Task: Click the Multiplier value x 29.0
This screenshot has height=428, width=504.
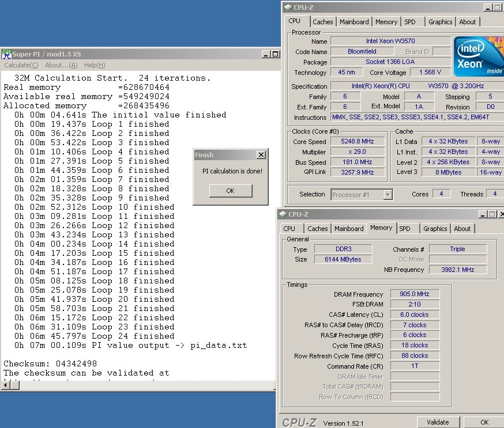Action: (x=358, y=151)
